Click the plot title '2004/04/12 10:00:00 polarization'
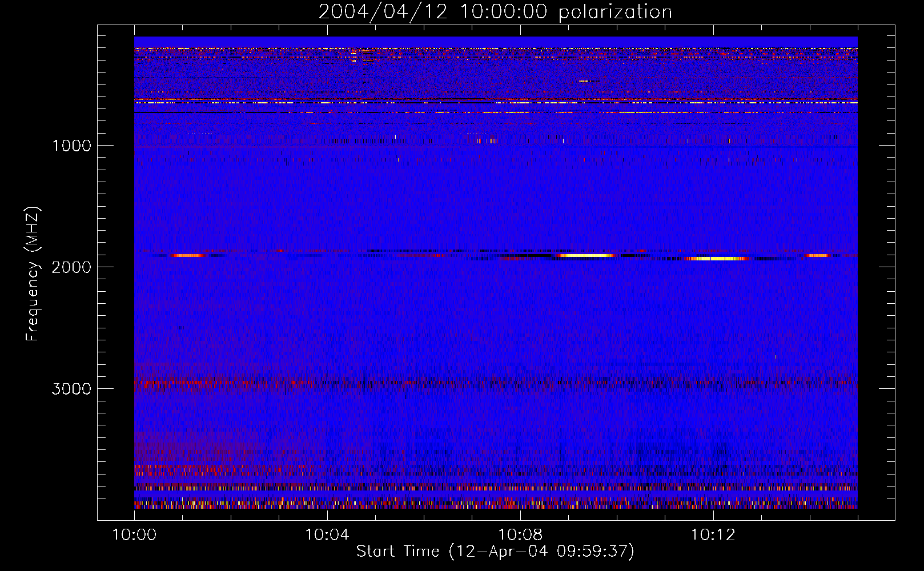The image size is (924, 571). (495, 11)
